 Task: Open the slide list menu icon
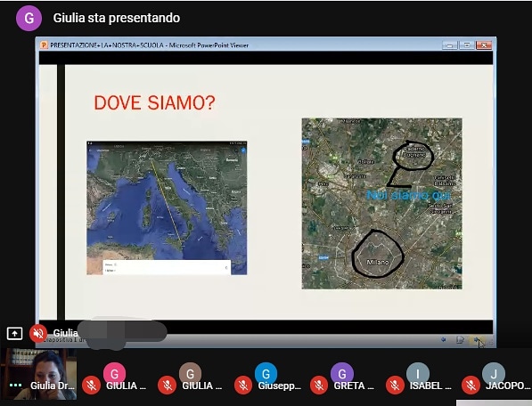coord(460,339)
